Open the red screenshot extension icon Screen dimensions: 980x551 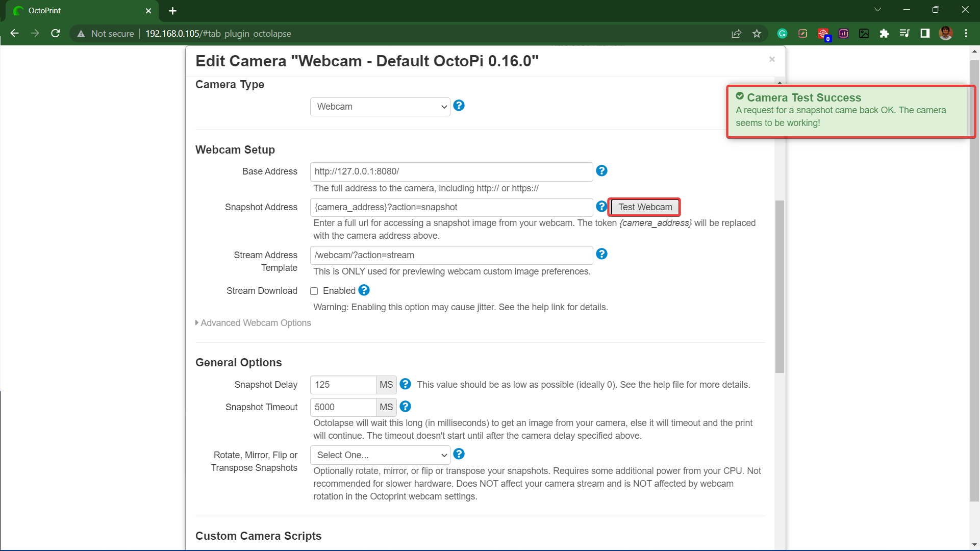click(802, 34)
